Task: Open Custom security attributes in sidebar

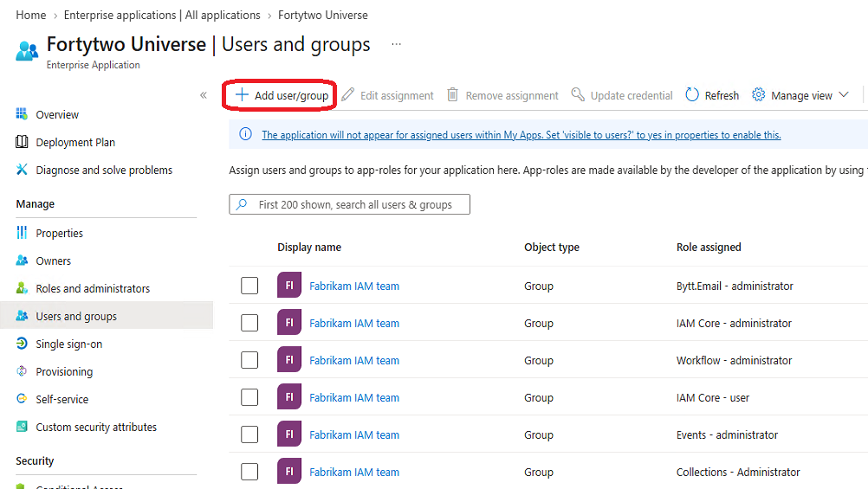Action: coord(96,427)
